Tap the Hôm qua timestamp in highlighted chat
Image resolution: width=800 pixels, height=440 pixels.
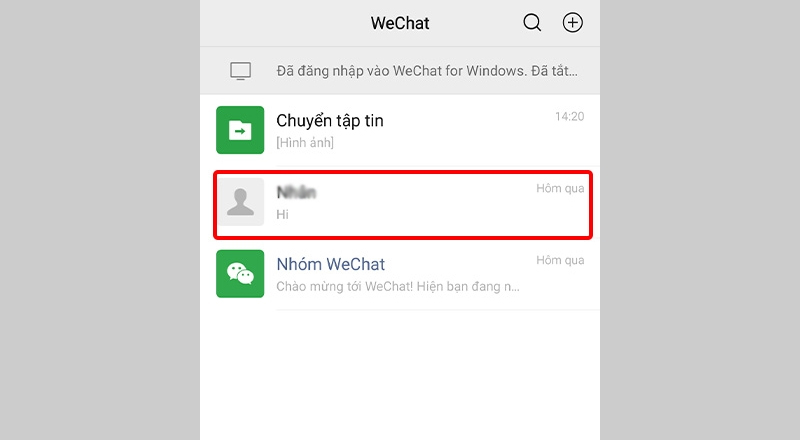coord(560,188)
